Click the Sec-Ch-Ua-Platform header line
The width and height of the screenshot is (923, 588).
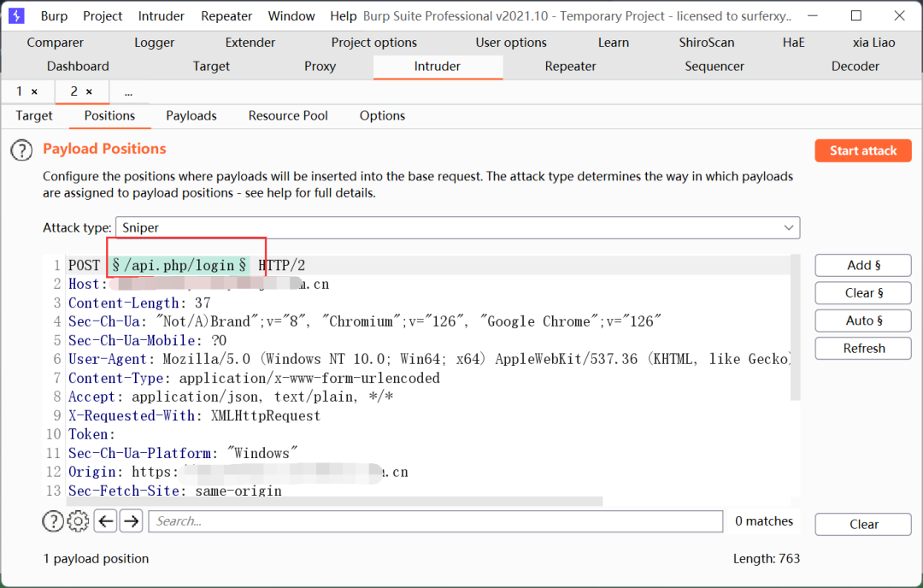click(183, 454)
